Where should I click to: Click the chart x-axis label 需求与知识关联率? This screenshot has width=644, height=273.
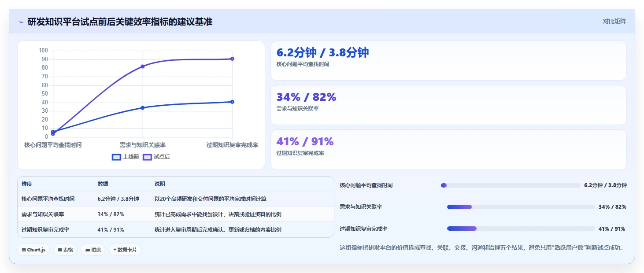click(x=143, y=145)
